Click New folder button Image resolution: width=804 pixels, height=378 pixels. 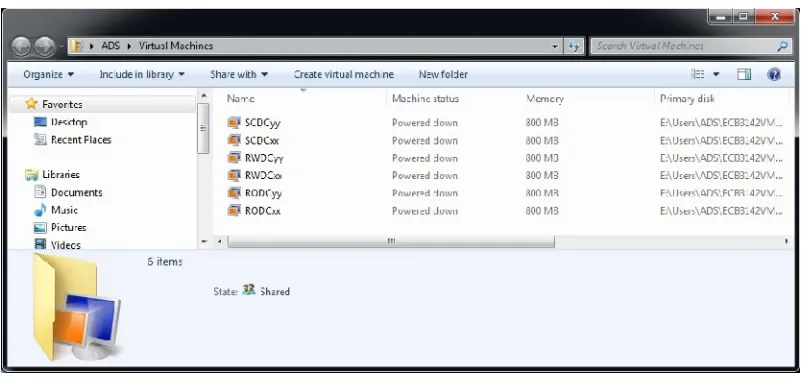[443, 74]
